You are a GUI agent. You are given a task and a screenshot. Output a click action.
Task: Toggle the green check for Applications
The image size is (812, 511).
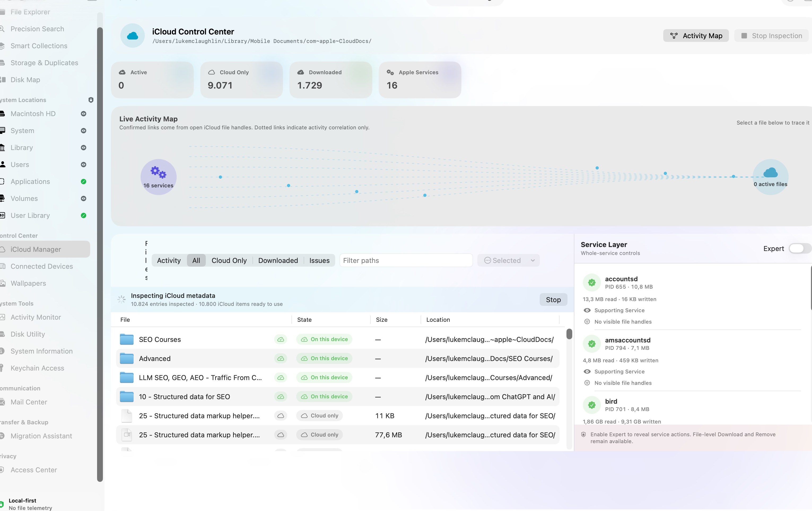coord(84,181)
